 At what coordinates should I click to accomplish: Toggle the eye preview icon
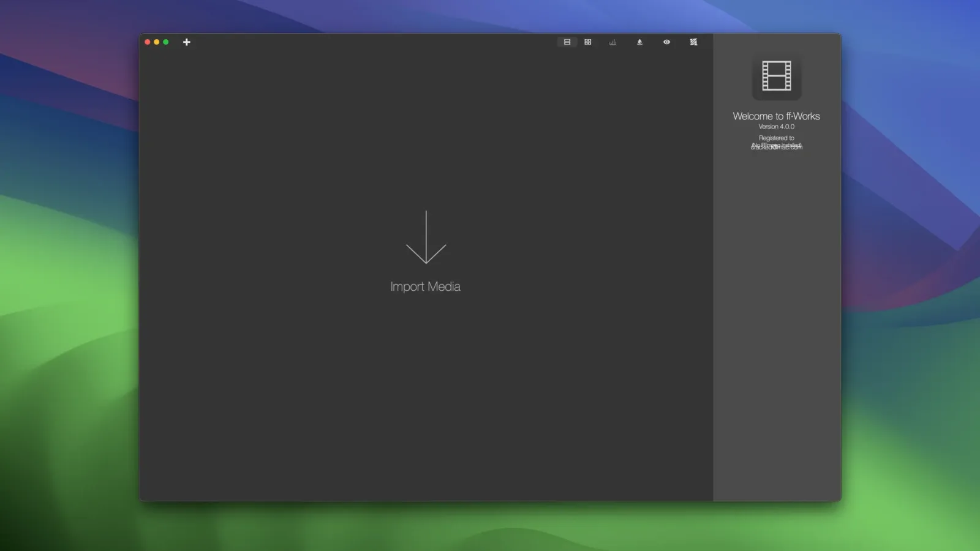tap(666, 42)
